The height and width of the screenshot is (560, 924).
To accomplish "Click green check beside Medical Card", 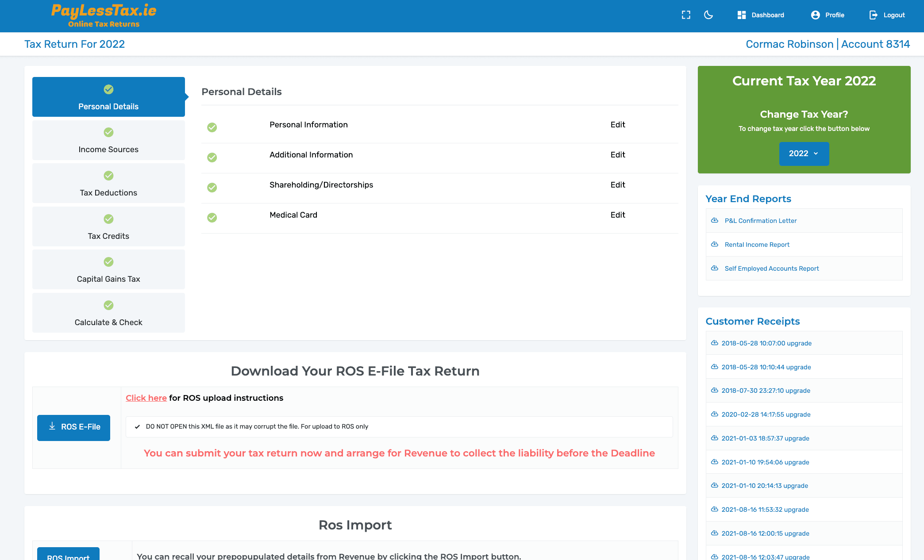I will [212, 218].
